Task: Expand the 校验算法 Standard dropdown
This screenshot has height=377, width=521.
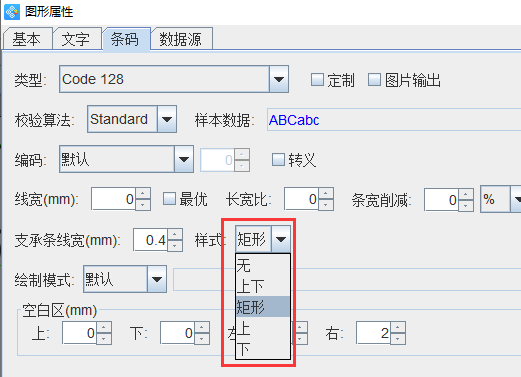Action: coord(132,119)
